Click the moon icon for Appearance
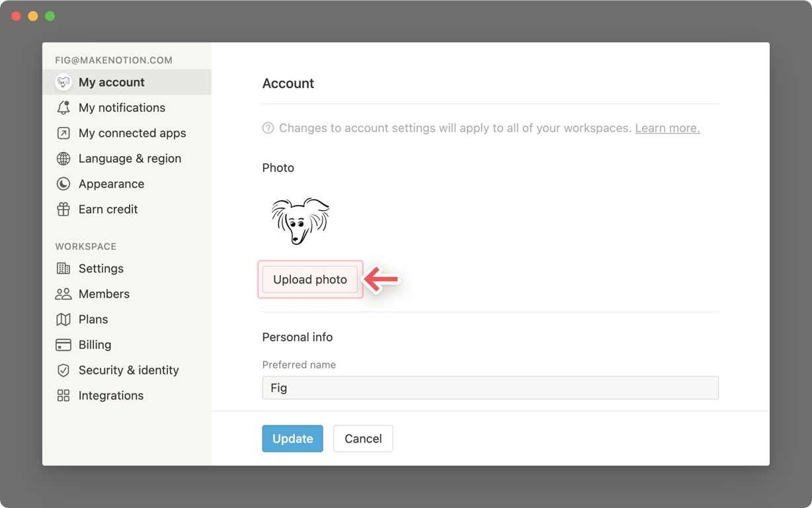The image size is (812, 508). coord(63,184)
